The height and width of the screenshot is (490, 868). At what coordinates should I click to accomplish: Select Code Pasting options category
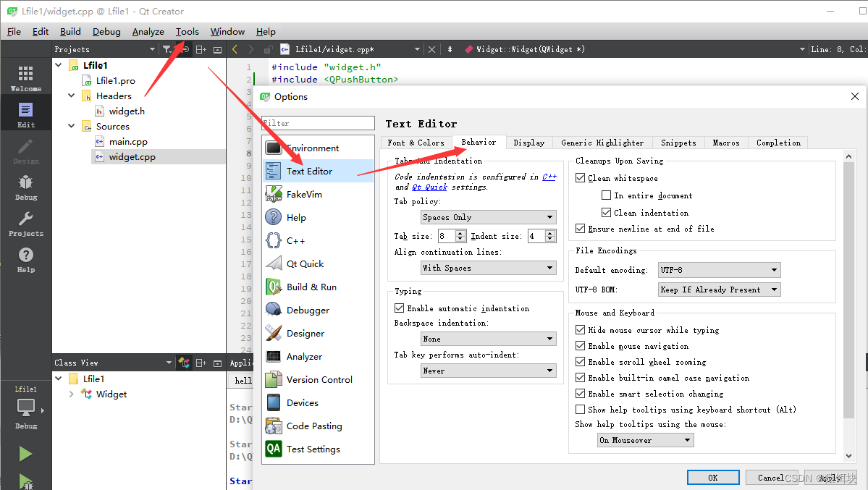(x=319, y=426)
